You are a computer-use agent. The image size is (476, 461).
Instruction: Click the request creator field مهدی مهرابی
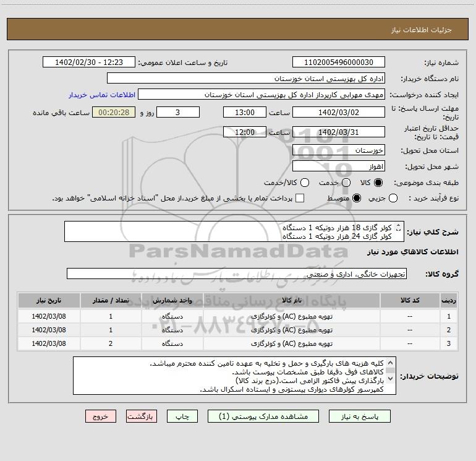261,94
